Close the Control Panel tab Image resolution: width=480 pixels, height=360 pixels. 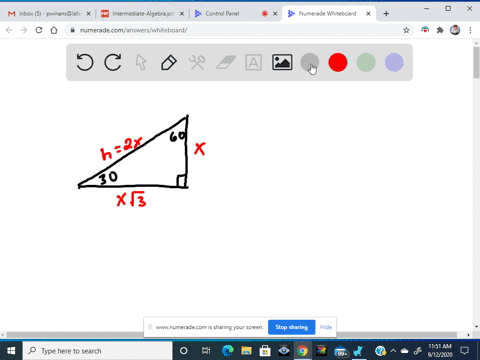[x=275, y=14]
